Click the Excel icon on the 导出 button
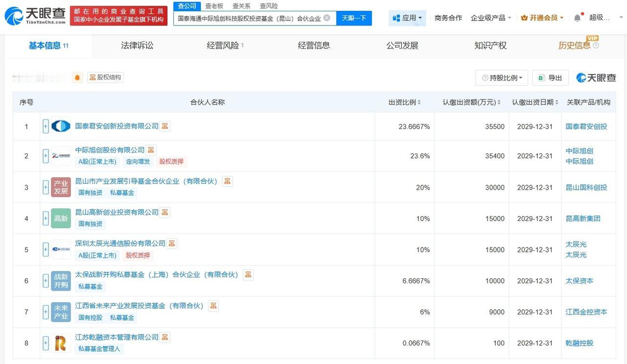627x364 pixels. tap(541, 77)
